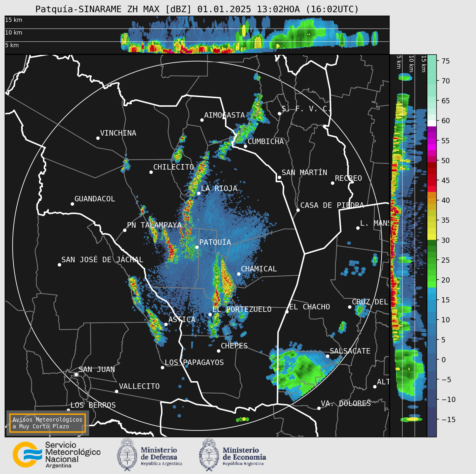Click the SAN MARTÍN label

point(304,173)
